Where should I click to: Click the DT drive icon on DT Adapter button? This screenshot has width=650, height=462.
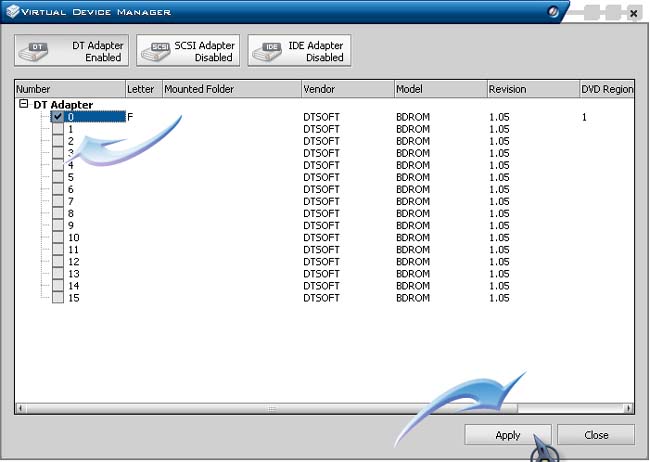pos(33,51)
